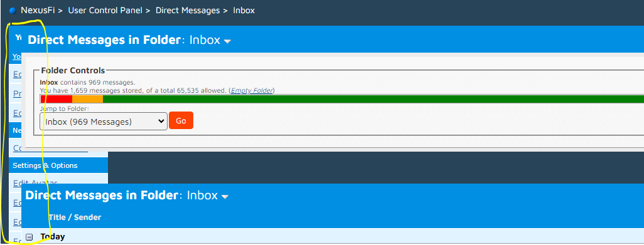The width and height of the screenshot is (644, 245).
Task: Go to User Control Panel breadcrumb
Action: coord(105,11)
